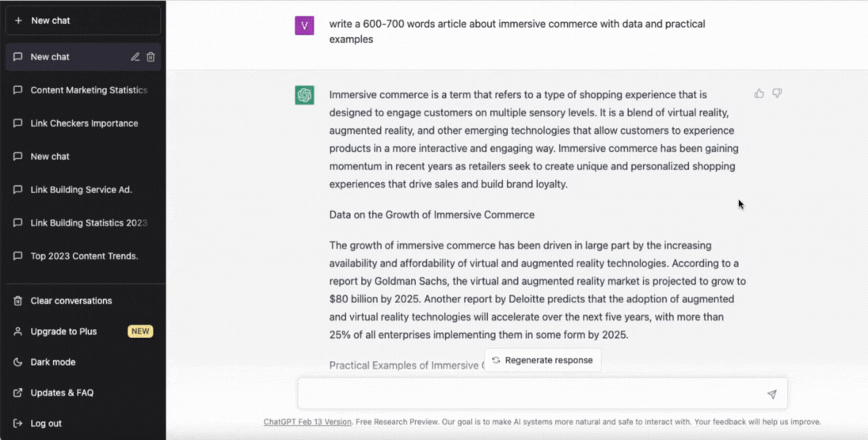The image size is (868, 440).
Task: Click Upgrade to Plus
Action: click(63, 332)
